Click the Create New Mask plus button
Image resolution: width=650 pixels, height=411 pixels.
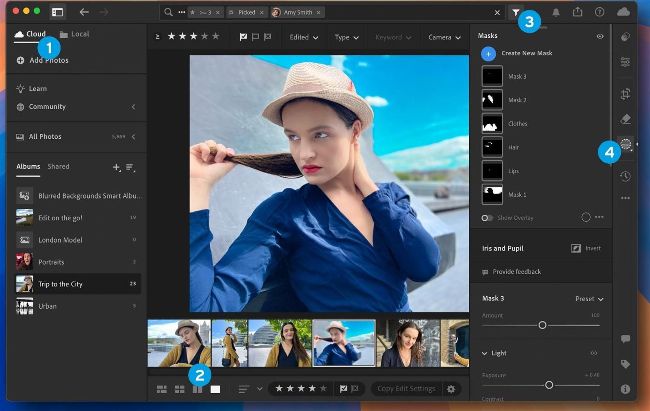point(489,53)
